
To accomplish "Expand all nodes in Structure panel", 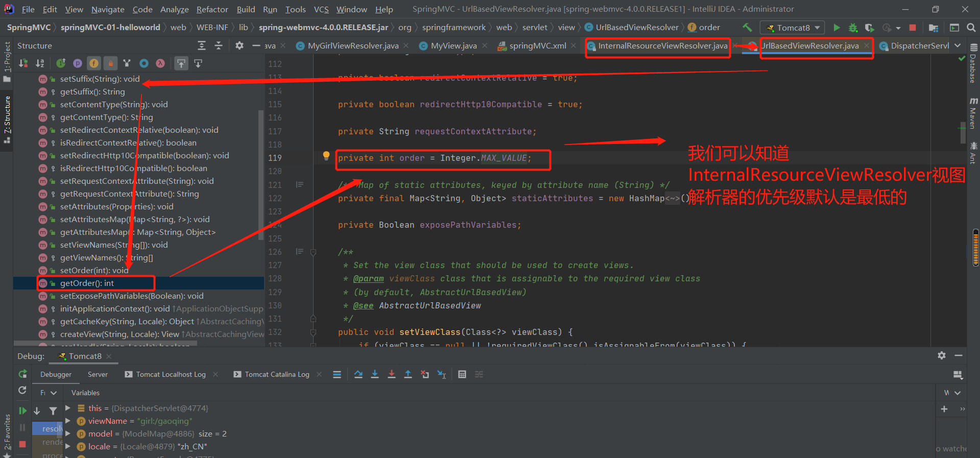I will [202, 45].
